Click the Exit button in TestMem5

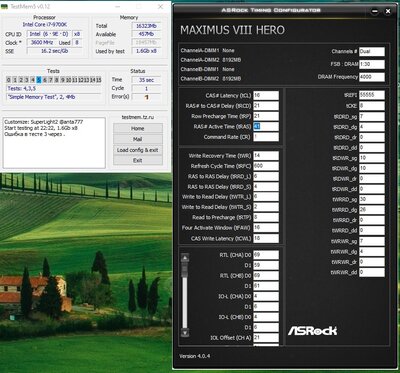pos(138,160)
